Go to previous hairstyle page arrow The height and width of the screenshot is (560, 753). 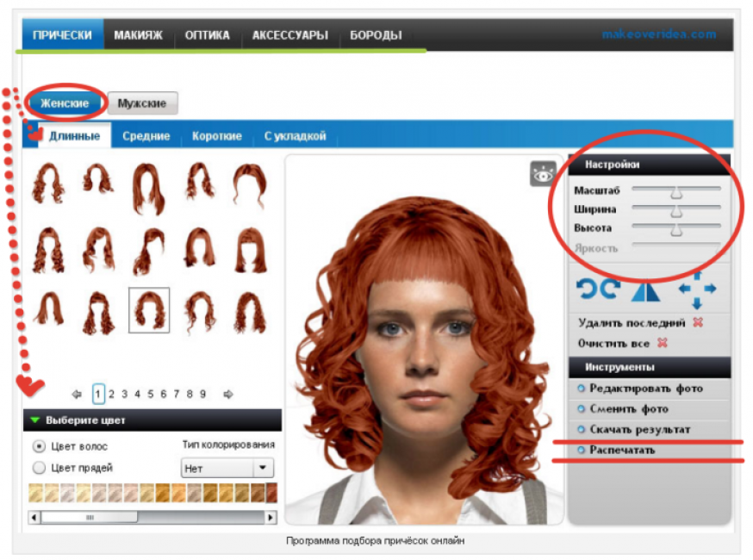click(77, 394)
